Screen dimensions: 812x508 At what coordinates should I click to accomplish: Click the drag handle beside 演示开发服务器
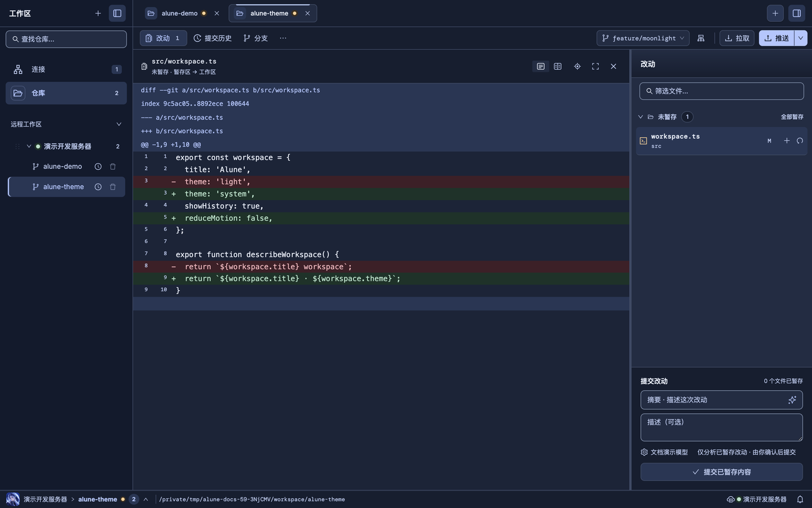[17, 146]
